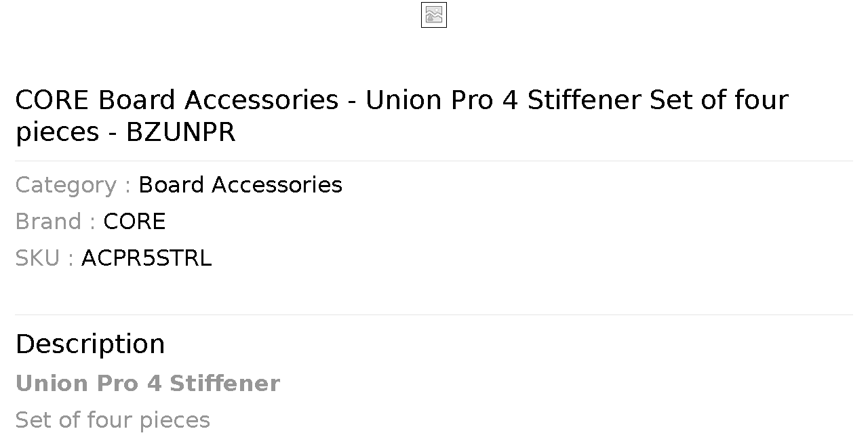
Task: Click the BZUNPR code in the title
Action: pos(181,132)
